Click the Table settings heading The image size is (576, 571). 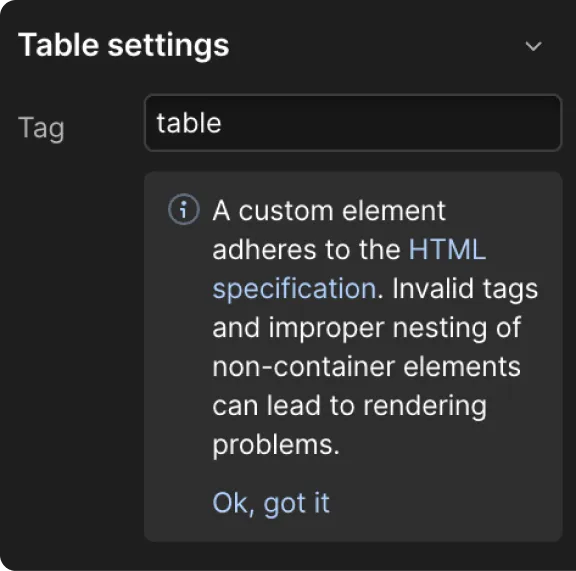(x=124, y=45)
